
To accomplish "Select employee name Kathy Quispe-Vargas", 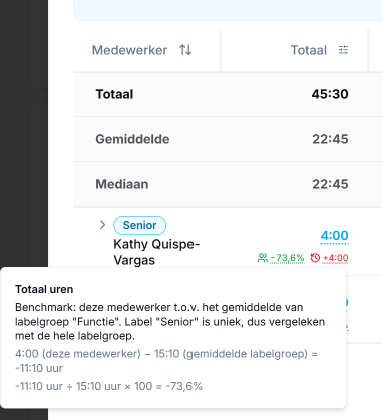I will [156, 252].
